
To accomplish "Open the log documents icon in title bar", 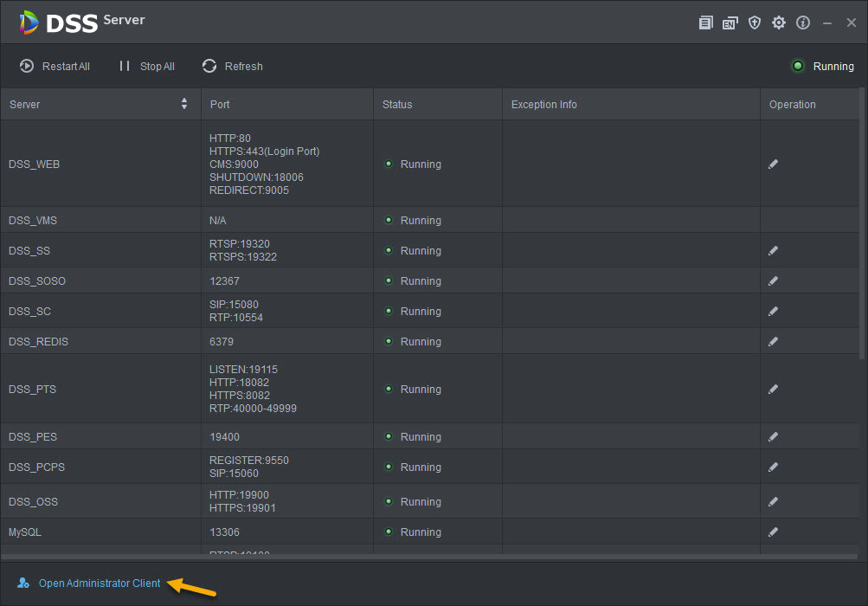I will 706,23.
